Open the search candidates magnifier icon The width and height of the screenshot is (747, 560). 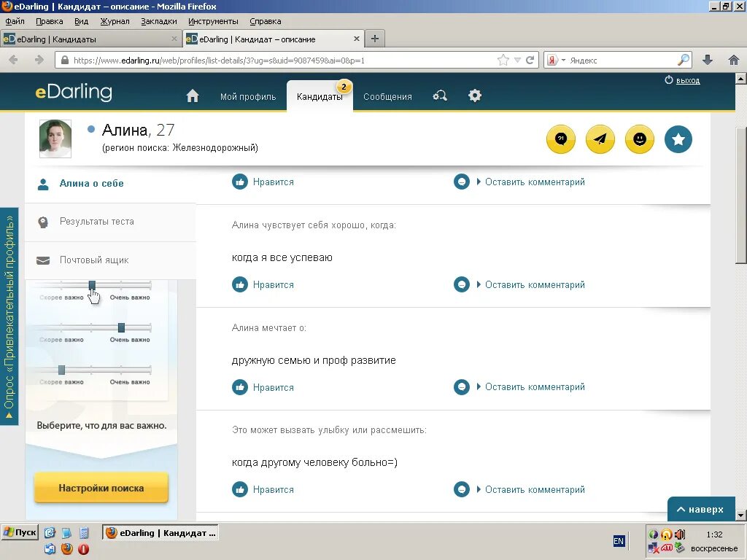440,96
